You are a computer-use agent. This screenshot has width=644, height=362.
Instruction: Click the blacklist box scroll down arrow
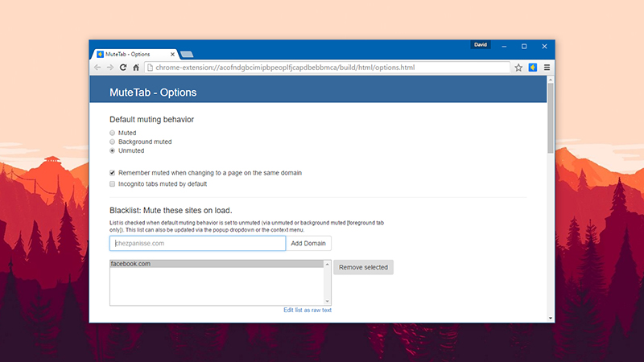coord(328,301)
